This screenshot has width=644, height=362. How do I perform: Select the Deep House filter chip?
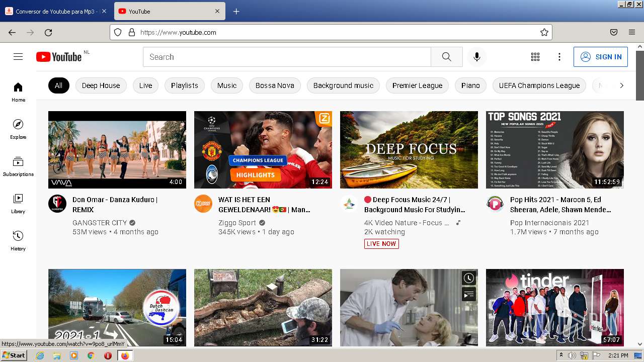click(101, 85)
